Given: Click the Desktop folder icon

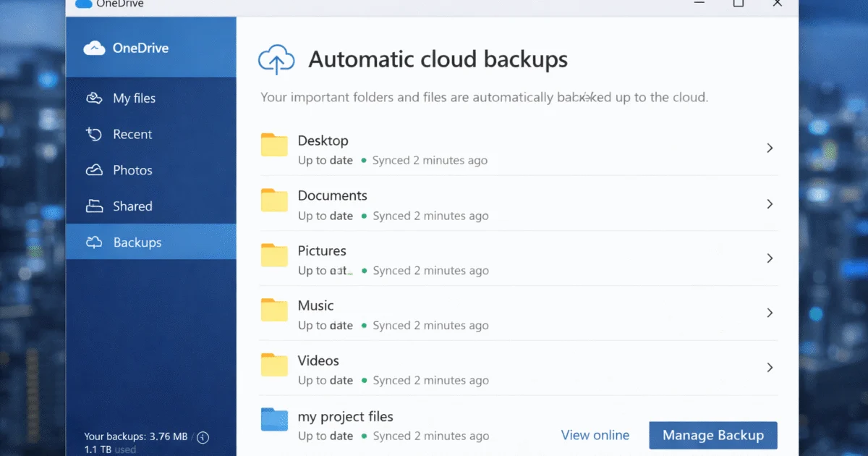Looking at the screenshot, I should [275, 145].
